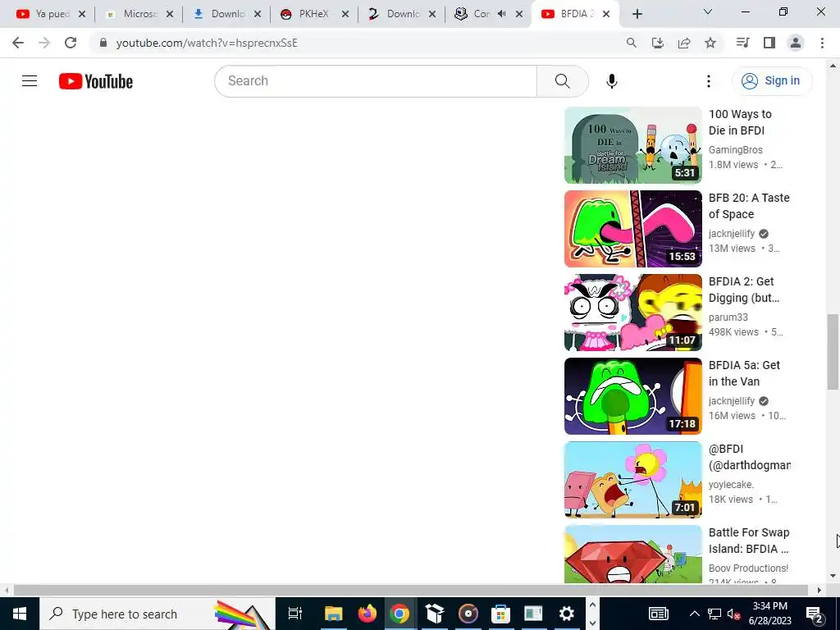Image resolution: width=840 pixels, height=630 pixels.
Task: Click the YouTube search magnifier button
Action: tap(563, 81)
